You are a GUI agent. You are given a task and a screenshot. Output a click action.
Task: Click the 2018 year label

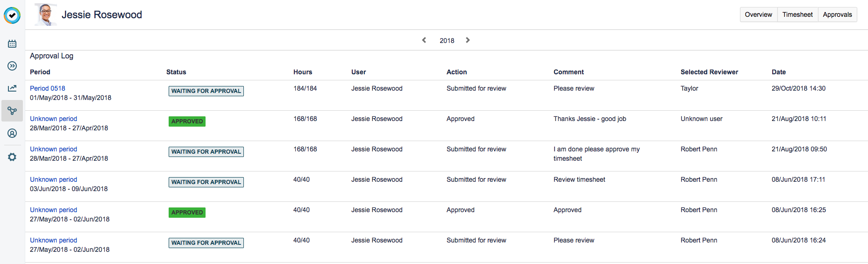(447, 41)
